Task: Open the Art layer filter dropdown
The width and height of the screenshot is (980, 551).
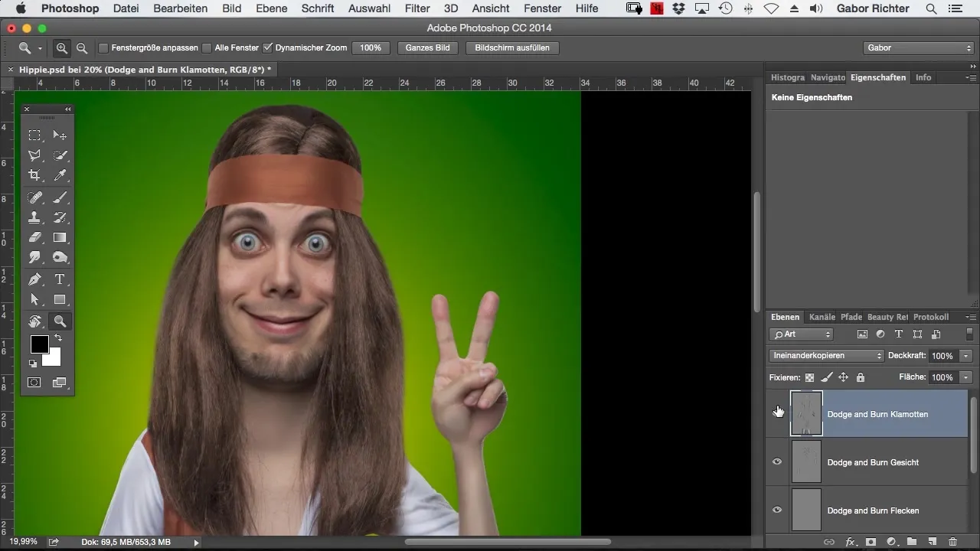Action: click(802, 334)
